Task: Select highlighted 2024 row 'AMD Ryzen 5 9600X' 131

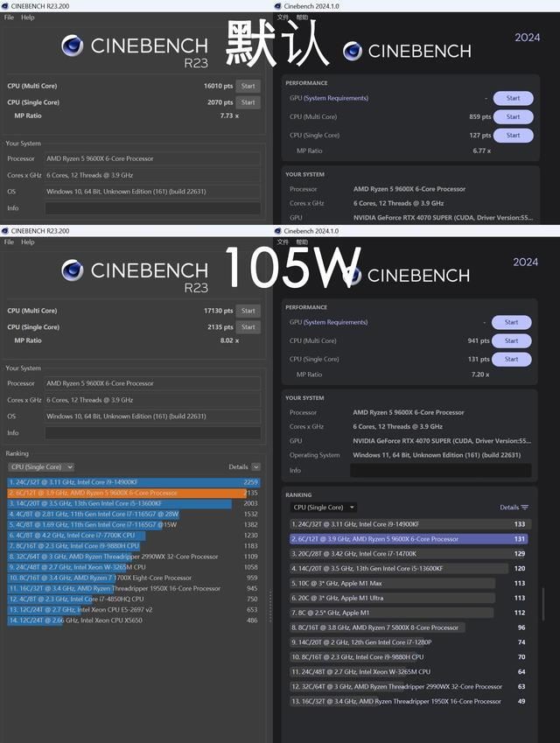Action: pos(410,539)
